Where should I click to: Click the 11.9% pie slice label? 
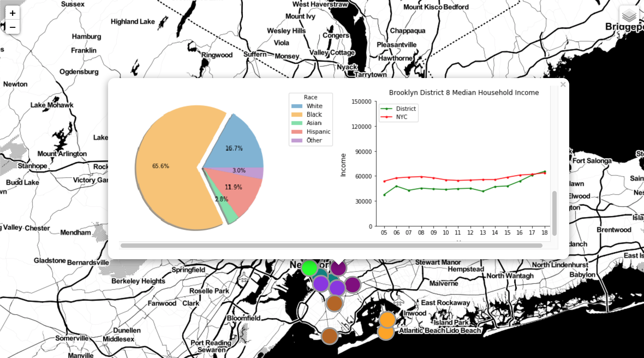(233, 187)
